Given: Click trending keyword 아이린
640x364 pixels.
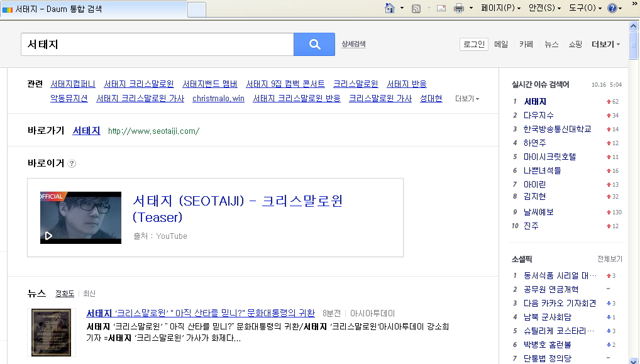Looking at the screenshot, I should 534,184.
